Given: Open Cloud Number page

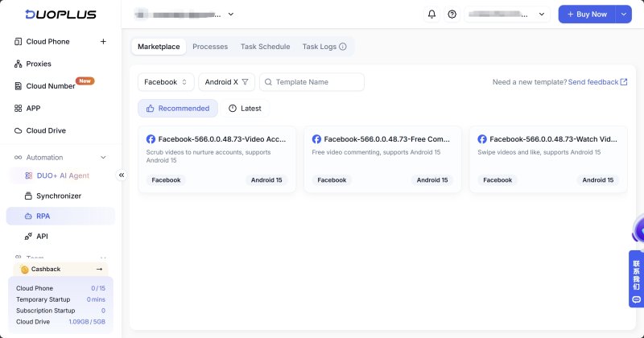Looking at the screenshot, I should 51,86.
